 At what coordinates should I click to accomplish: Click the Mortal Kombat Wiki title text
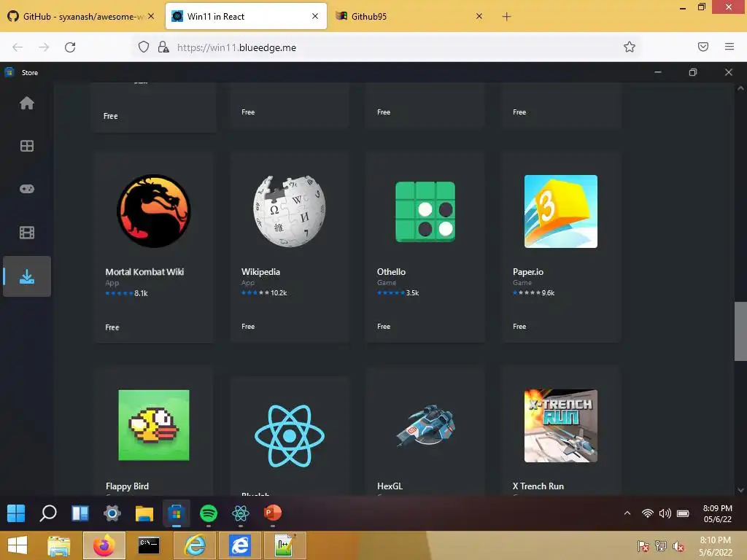click(144, 272)
